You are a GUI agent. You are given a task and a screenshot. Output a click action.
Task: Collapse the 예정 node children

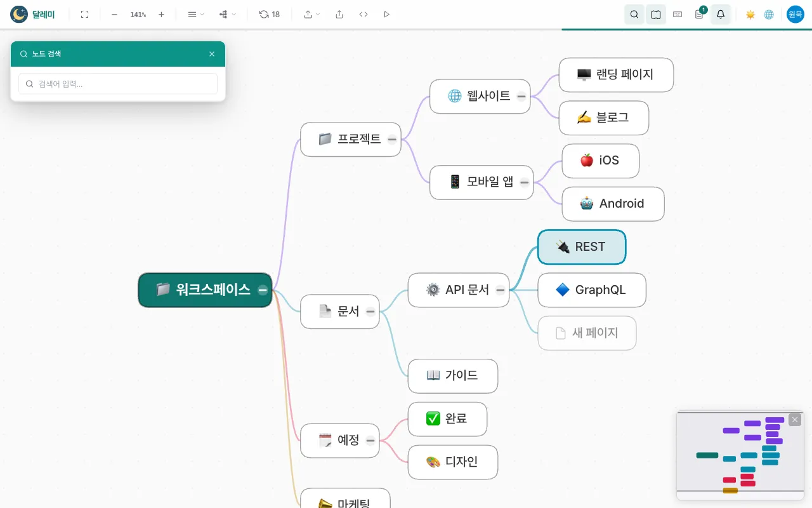tap(370, 441)
